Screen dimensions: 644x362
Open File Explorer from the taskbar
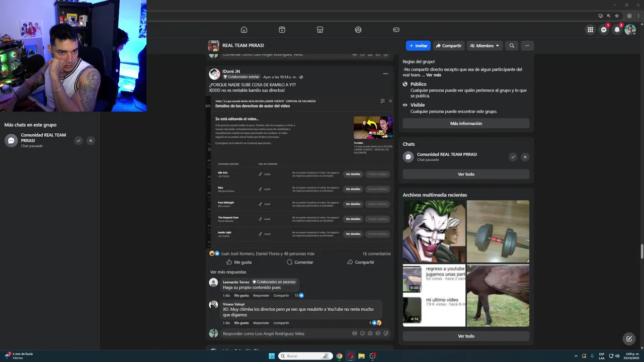(361, 356)
